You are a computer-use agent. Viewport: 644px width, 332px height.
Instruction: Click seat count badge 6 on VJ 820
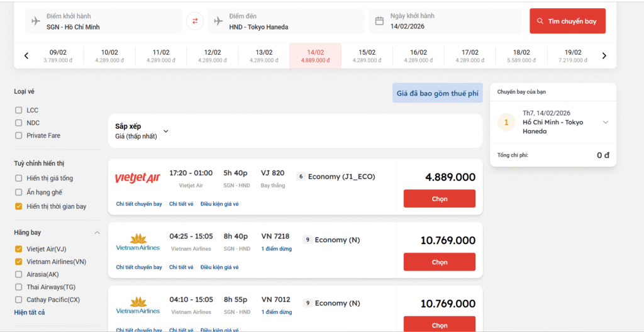click(301, 177)
